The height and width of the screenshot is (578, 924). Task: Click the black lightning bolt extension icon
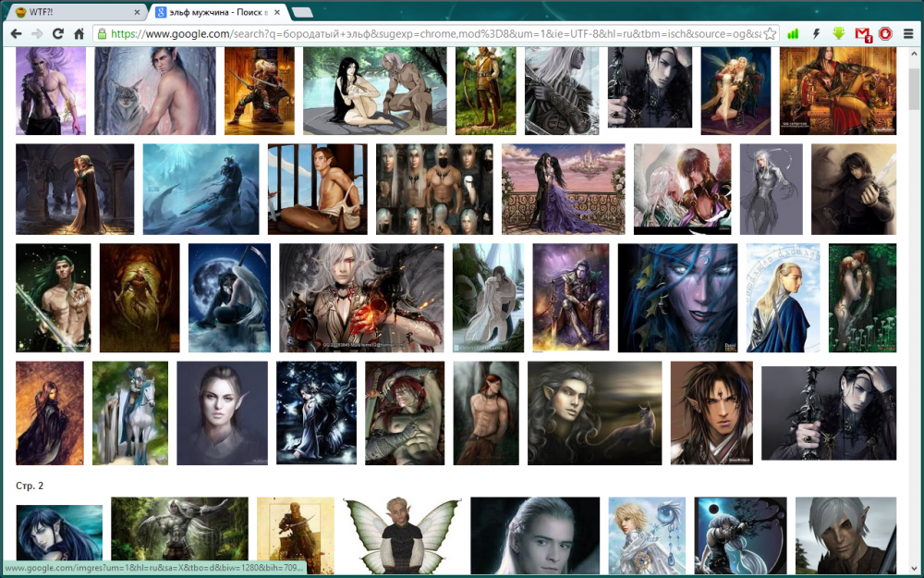pos(816,34)
